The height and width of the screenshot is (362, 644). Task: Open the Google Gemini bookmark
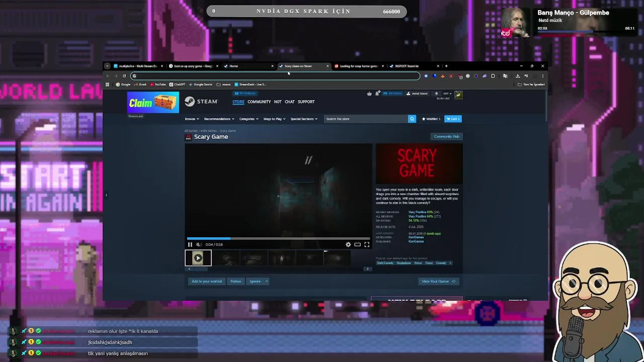pos(201,84)
